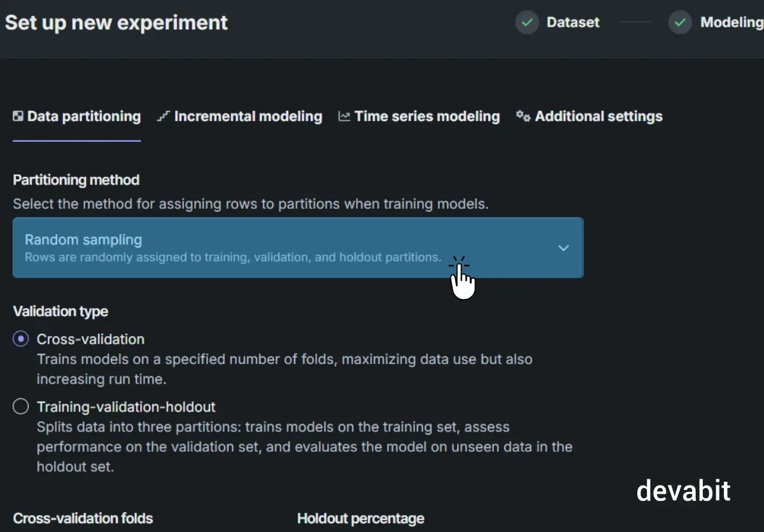Switch to the Time series modeling tab

[x=419, y=116]
